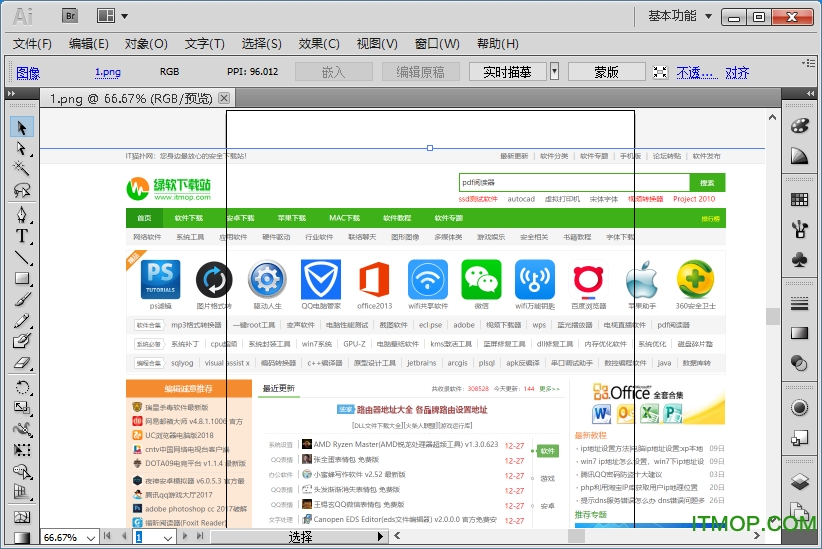Click the 1.png linked file name
The height and width of the screenshot is (549, 822).
(107, 72)
